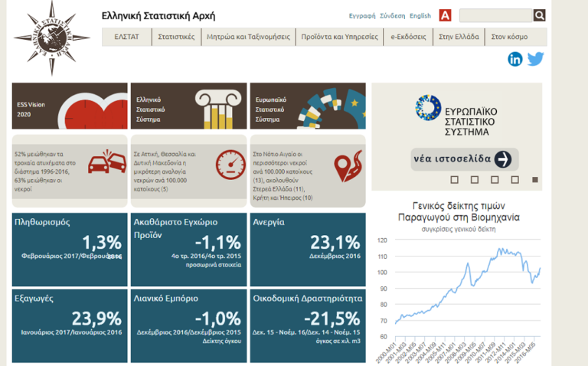
Task: Click the 'Στο Νότιο Αιγαίο' fact text
Action: click(x=283, y=176)
